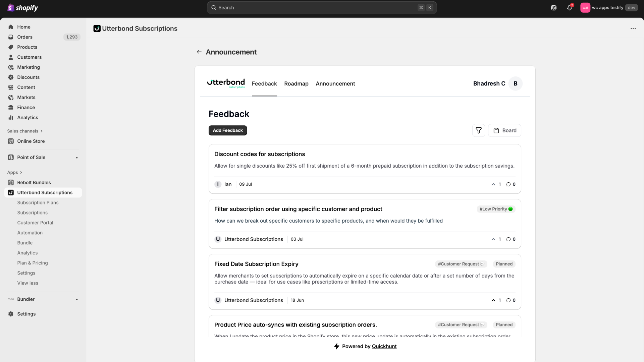Open Plan & Pricing submenu item
The width and height of the screenshot is (644, 362).
pyautogui.click(x=33, y=263)
